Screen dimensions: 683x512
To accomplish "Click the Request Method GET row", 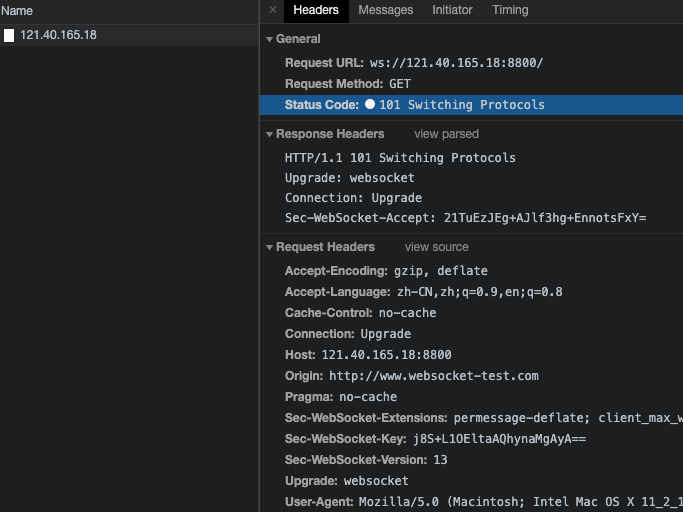I will 347,84.
